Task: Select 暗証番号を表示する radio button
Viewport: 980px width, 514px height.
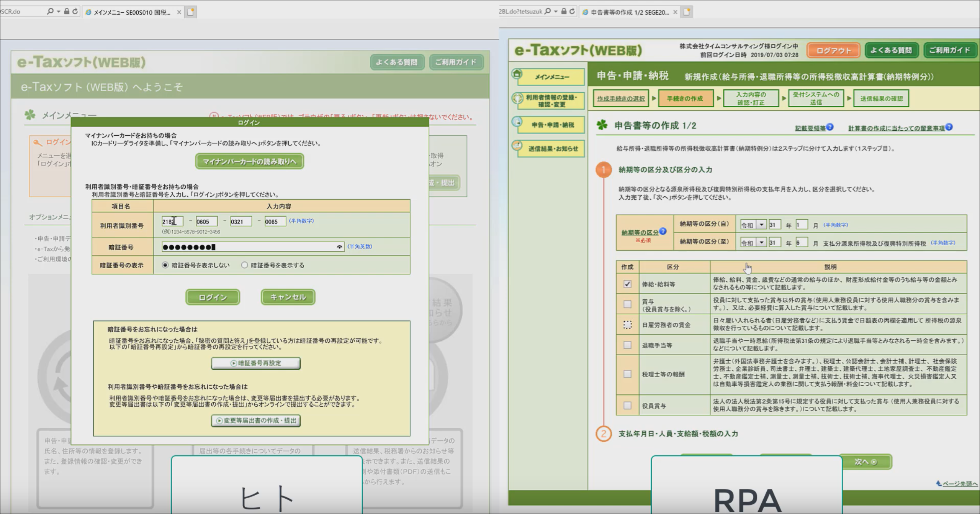Action: point(244,265)
